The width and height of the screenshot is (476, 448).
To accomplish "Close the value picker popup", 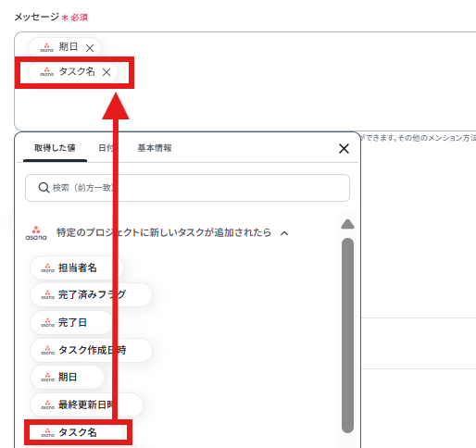I will click(344, 148).
